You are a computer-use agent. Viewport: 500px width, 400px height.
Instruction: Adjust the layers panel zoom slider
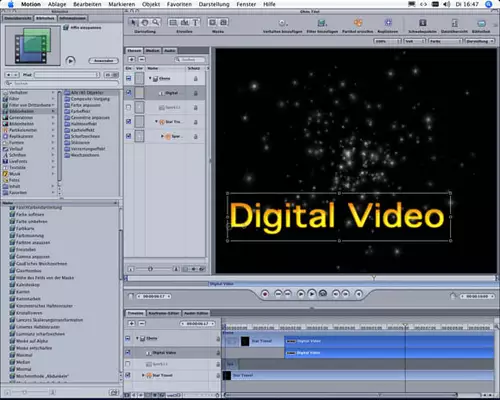pos(150,269)
